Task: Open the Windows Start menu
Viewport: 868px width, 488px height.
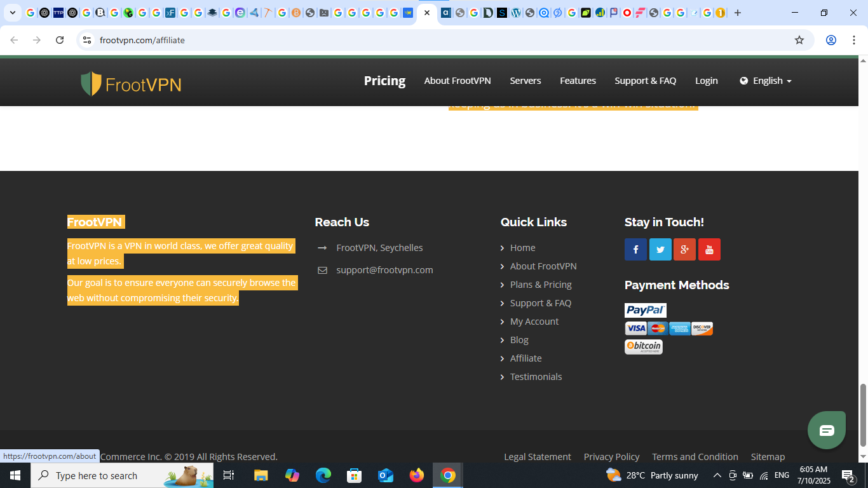Action: 15,475
